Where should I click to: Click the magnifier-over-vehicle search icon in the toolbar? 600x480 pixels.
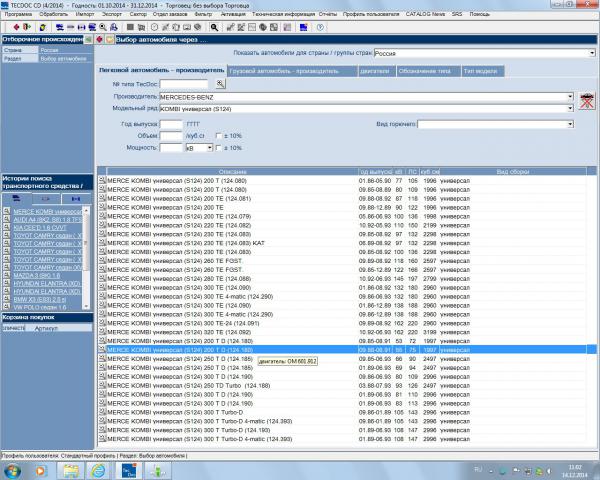pos(103,27)
